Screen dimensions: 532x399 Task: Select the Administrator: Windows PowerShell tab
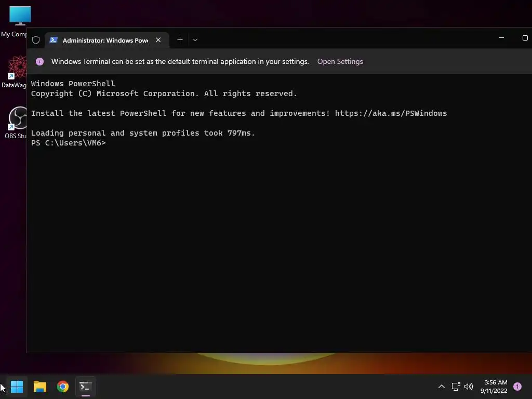(x=107, y=40)
